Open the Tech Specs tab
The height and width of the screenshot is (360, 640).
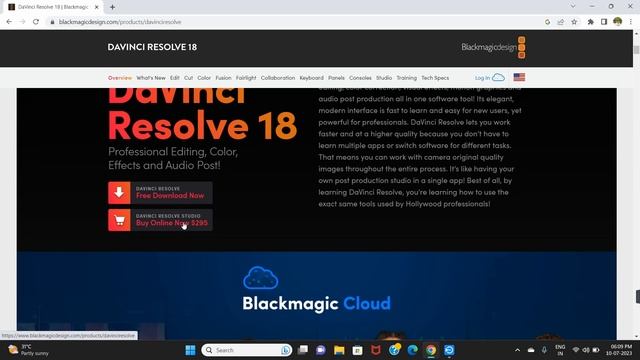(435, 78)
